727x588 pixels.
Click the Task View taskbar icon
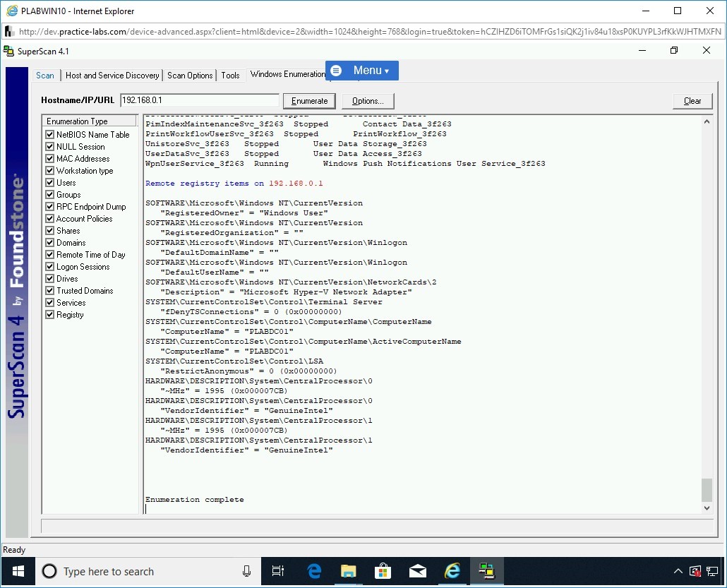coord(278,571)
